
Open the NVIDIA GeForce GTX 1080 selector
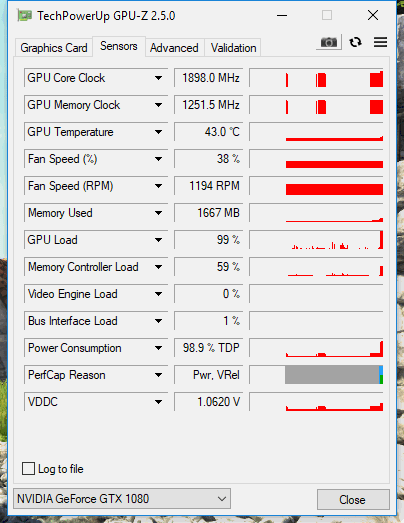click(x=122, y=499)
